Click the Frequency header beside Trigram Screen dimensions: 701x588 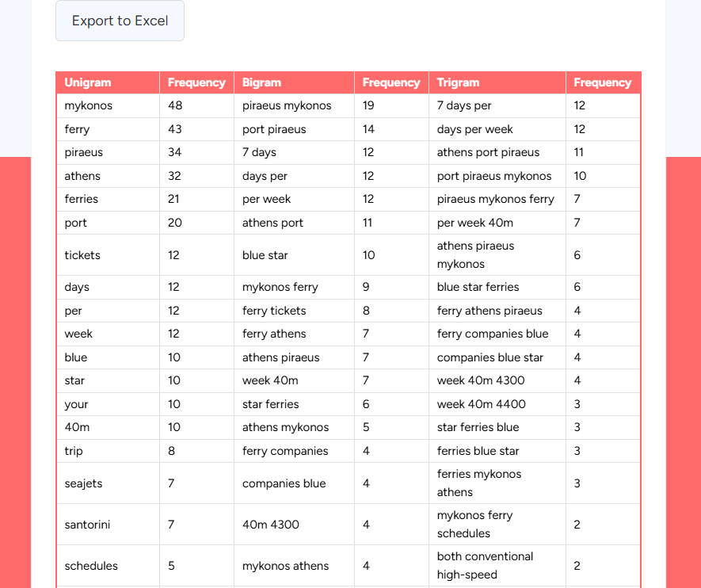pos(603,82)
